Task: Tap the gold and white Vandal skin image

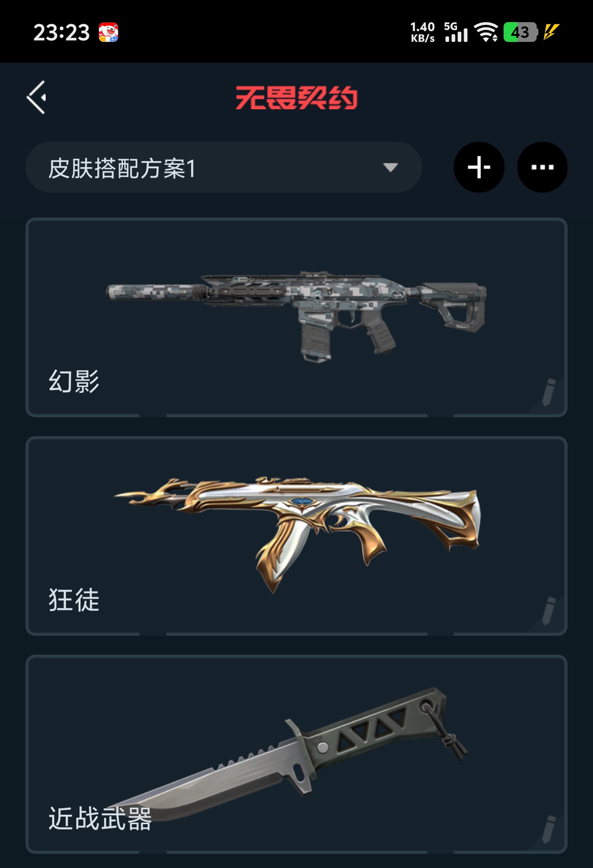Action: [297, 535]
